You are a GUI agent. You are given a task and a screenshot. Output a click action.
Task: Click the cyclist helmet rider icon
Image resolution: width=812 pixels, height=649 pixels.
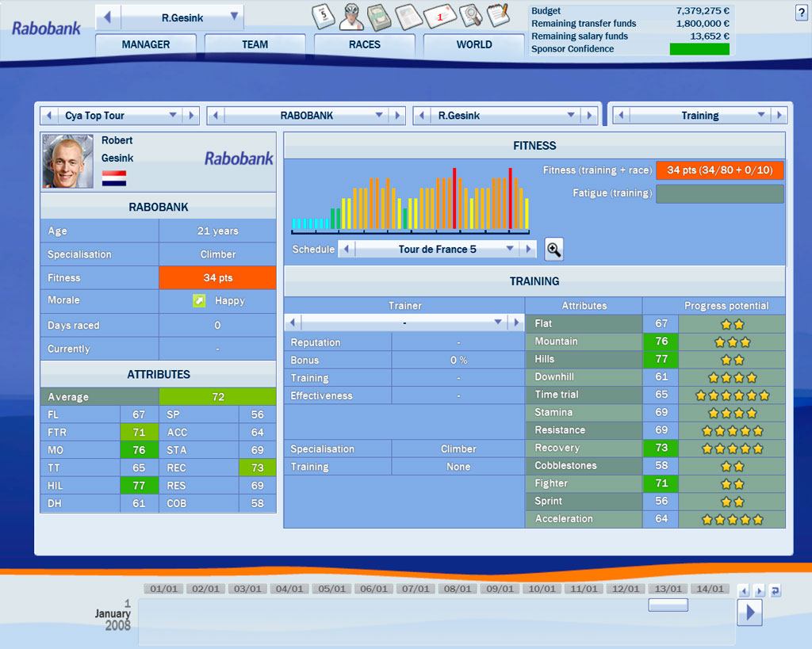pyautogui.click(x=353, y=14)
